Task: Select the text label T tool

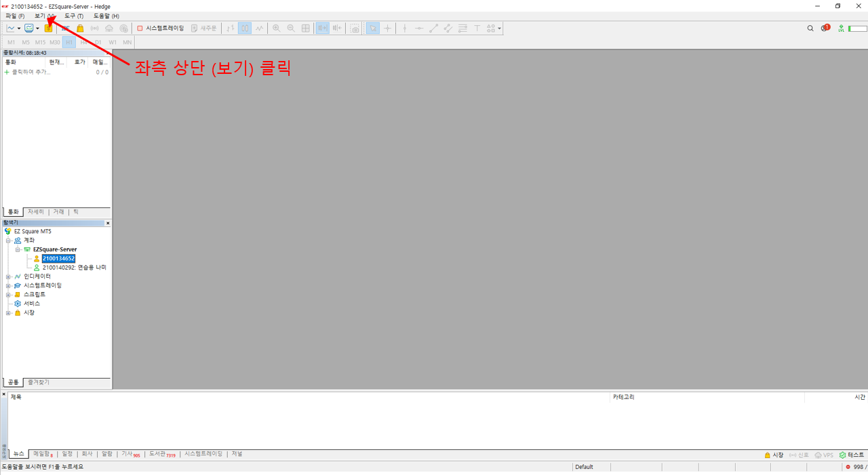Action: click(x=477, y=28)
